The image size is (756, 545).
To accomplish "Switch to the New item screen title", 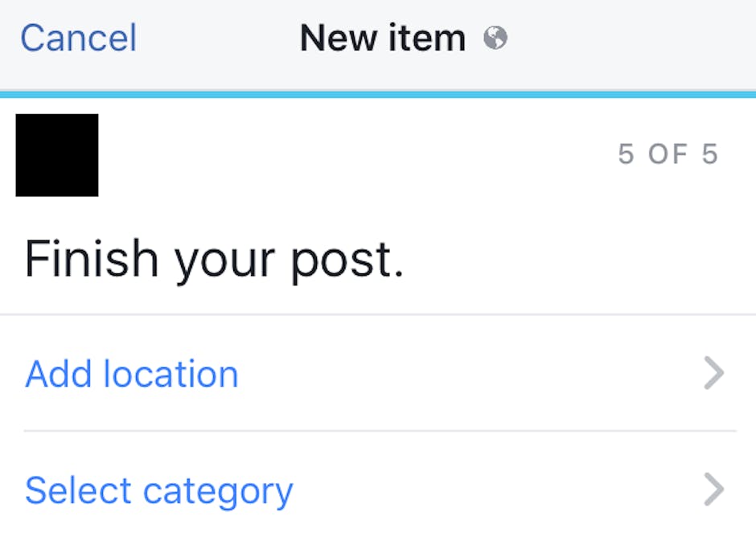I will pyautogui.click(x=382, y=37).
